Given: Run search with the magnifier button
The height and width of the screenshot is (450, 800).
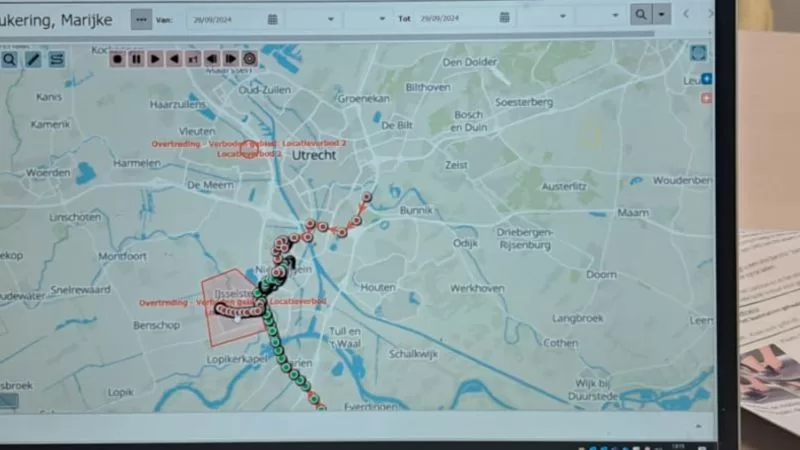Looking at the screenshot, I should point(641,15).
